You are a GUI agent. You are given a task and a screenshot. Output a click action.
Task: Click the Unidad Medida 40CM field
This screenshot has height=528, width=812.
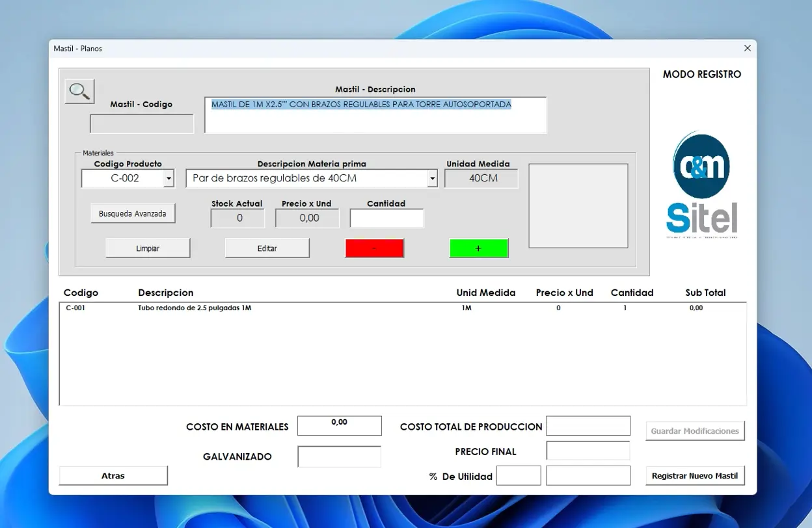point(481,178)
